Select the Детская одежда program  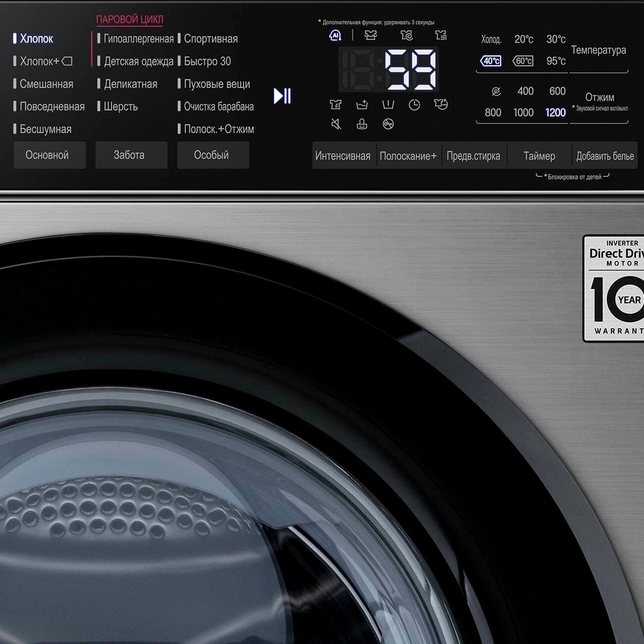[135, 61]
